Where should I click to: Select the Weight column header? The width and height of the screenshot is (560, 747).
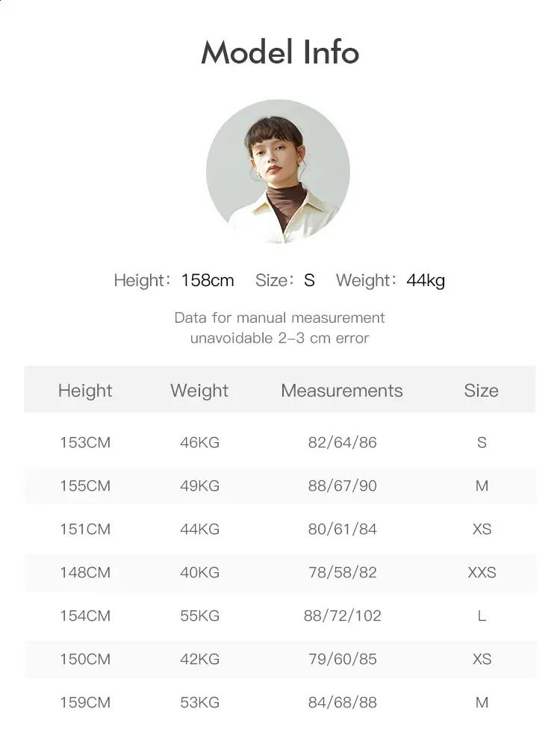pyautogui.click(x=199, y=391)
